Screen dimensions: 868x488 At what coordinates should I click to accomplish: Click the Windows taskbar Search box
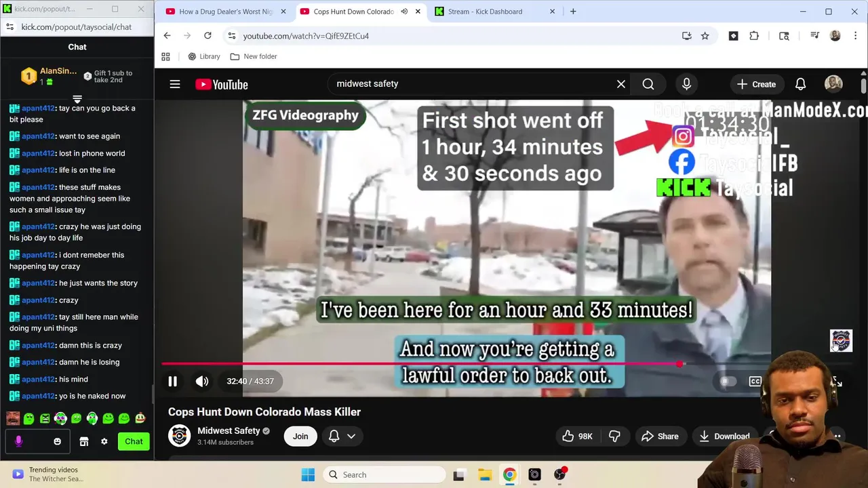pyautogui.click(x=384, y=474)
